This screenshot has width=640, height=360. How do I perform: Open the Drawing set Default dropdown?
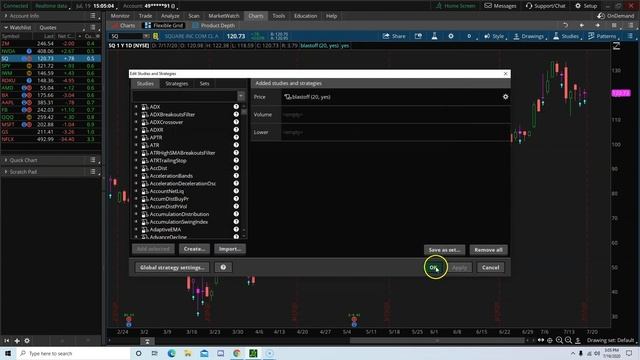point(613,340)
